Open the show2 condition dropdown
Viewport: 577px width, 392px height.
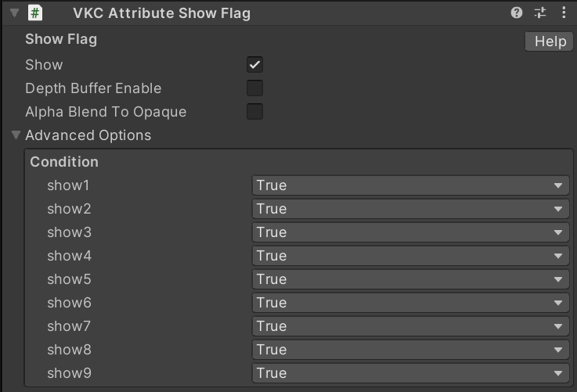tap(410, 209)
